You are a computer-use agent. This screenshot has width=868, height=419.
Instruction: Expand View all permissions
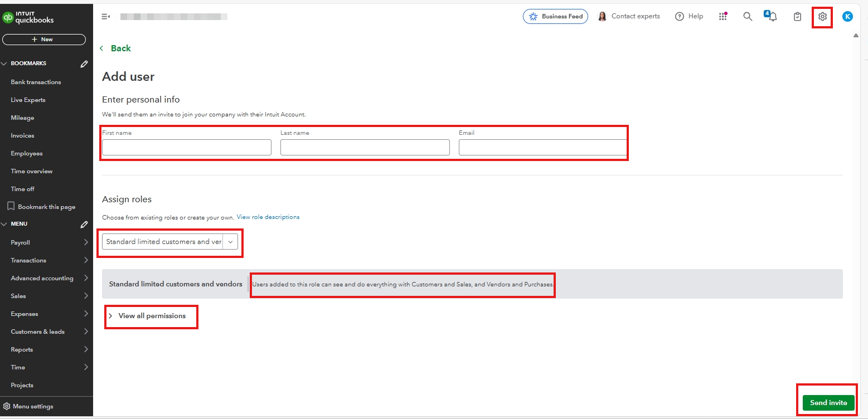point(151,316)
